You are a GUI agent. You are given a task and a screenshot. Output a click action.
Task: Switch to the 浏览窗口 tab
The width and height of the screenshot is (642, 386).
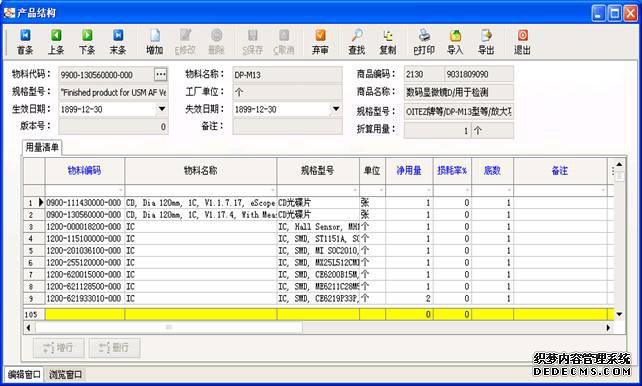[x=66, y=374]
